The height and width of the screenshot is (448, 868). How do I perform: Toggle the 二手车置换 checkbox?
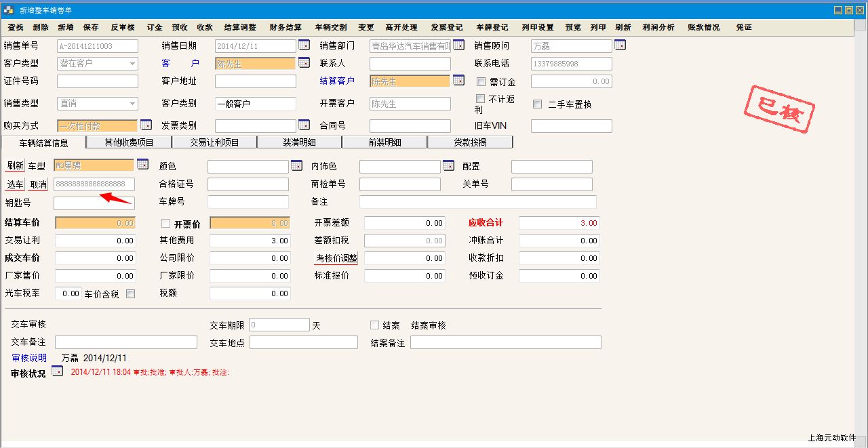pyautogui.click(x=538, y=104)
